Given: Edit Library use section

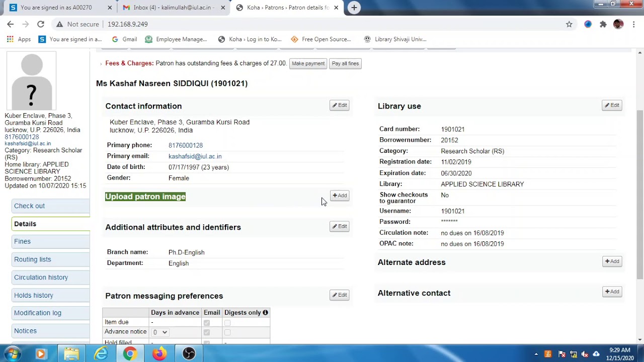Looking at the screenshot, I should pyautogui.click(x=612, y=105).
